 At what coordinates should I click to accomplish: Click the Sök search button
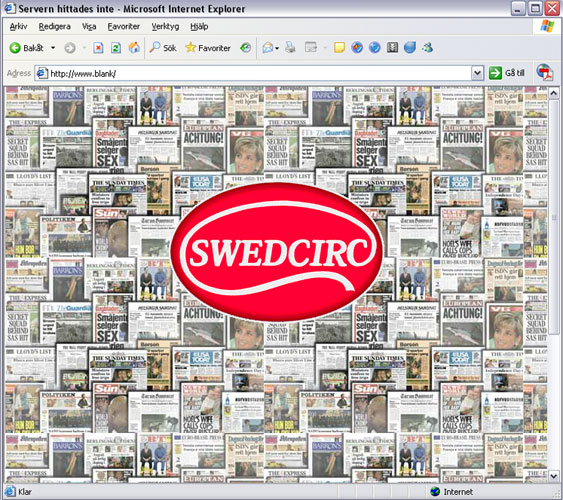pyautogui.click(x=163, y=48)
